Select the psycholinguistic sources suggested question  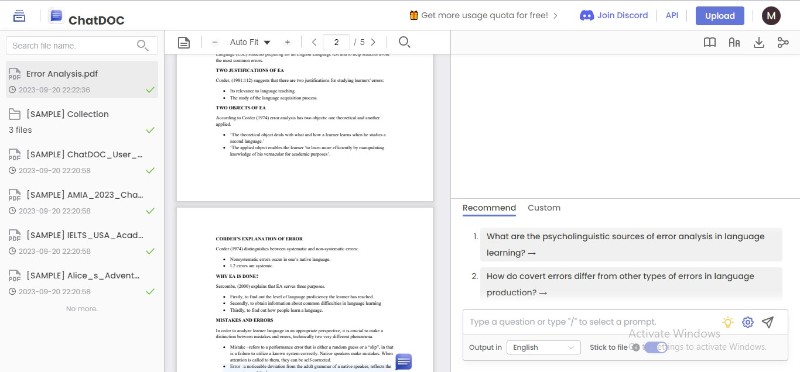pyautogui.click(x=631, y=244)
